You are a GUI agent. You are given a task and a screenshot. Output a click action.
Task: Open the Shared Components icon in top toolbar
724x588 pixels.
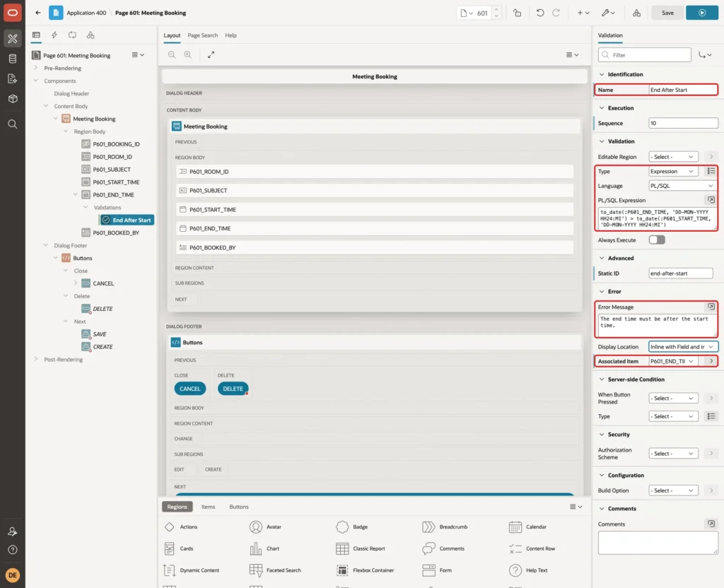(x=636, y=13)
